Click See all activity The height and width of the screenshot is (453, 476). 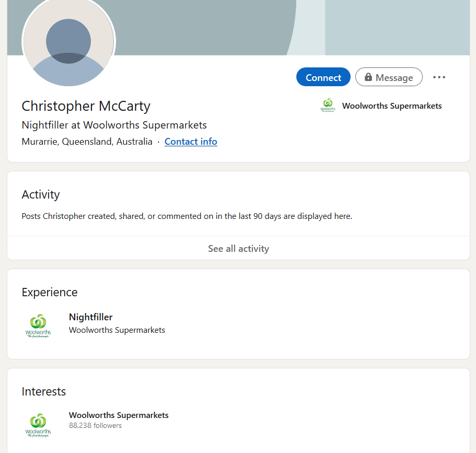point(238,248)
